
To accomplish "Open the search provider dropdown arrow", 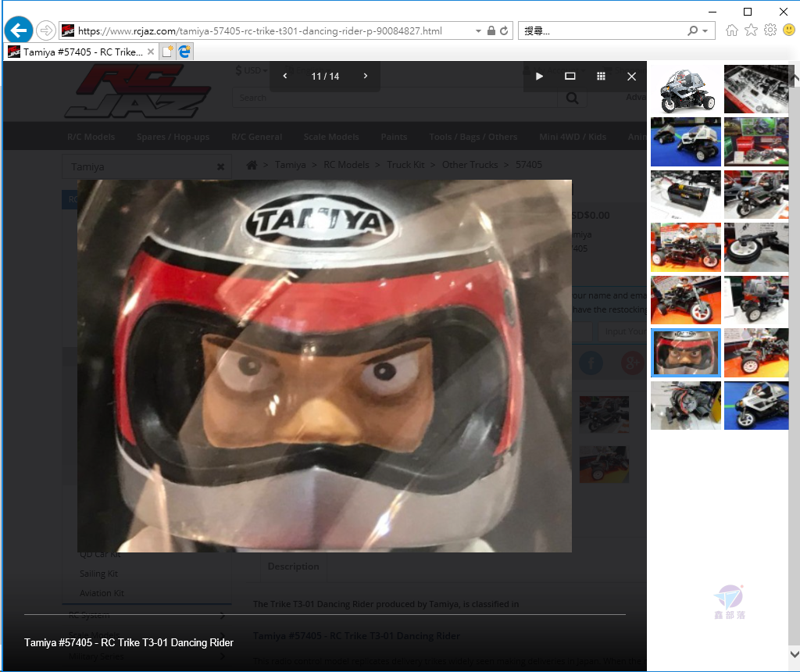I will (705, 31).
